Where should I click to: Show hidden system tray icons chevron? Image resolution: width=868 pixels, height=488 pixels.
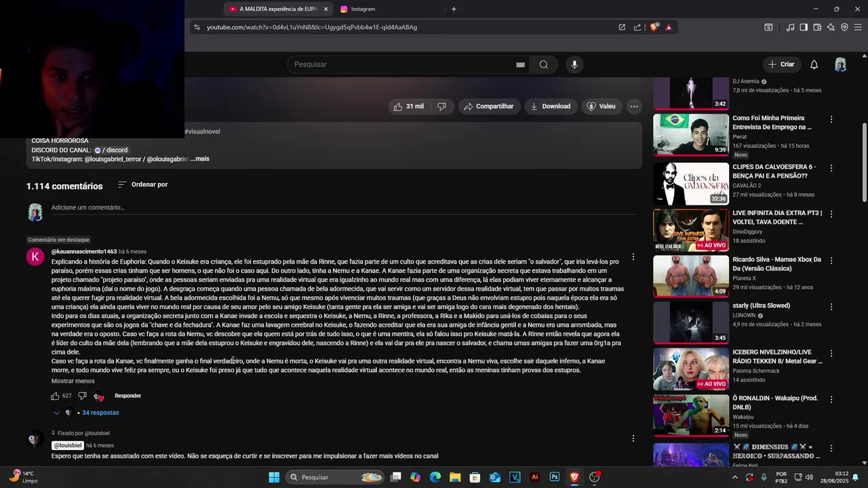tap(734, 477)
